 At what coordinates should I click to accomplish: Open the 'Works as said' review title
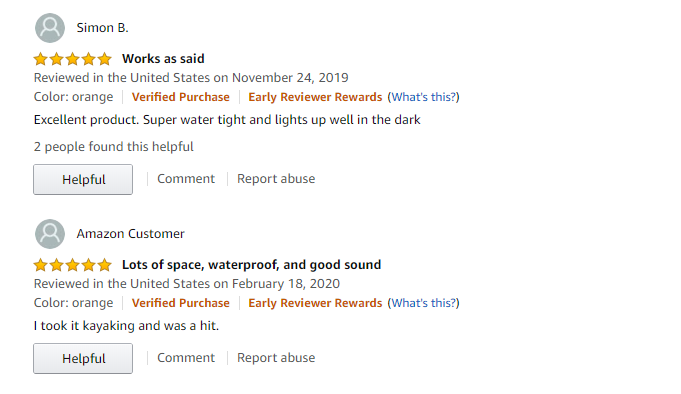click(x=163, y=59)
